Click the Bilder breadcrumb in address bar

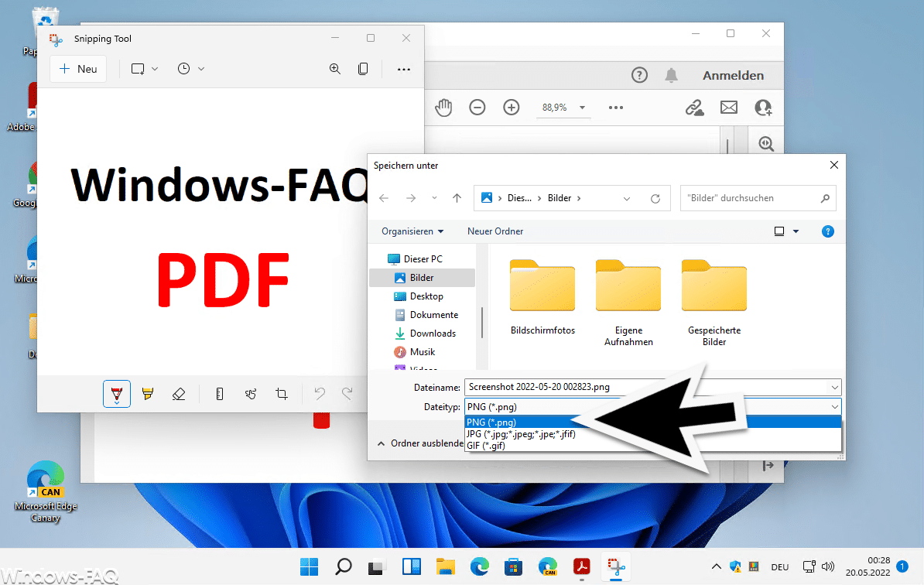(x=560, y=198)
